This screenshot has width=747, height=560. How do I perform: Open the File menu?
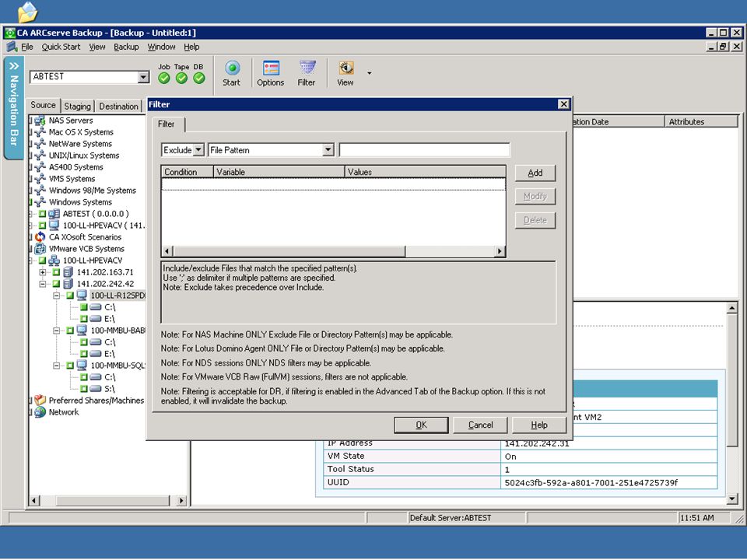tap(27, 47)
